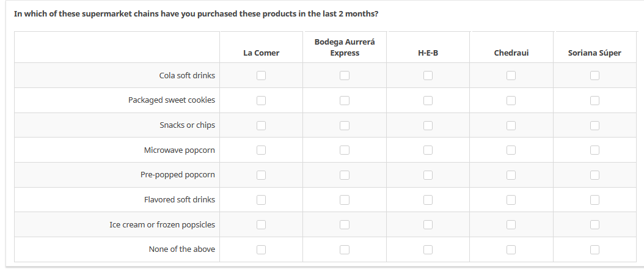The image size is (644, 269).
Task: Check Cola soft drinks for La Comer
Action: click(x=261, y=75)
